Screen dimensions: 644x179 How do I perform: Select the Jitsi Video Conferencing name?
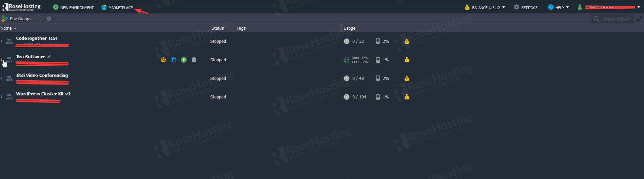pos(42,76)
